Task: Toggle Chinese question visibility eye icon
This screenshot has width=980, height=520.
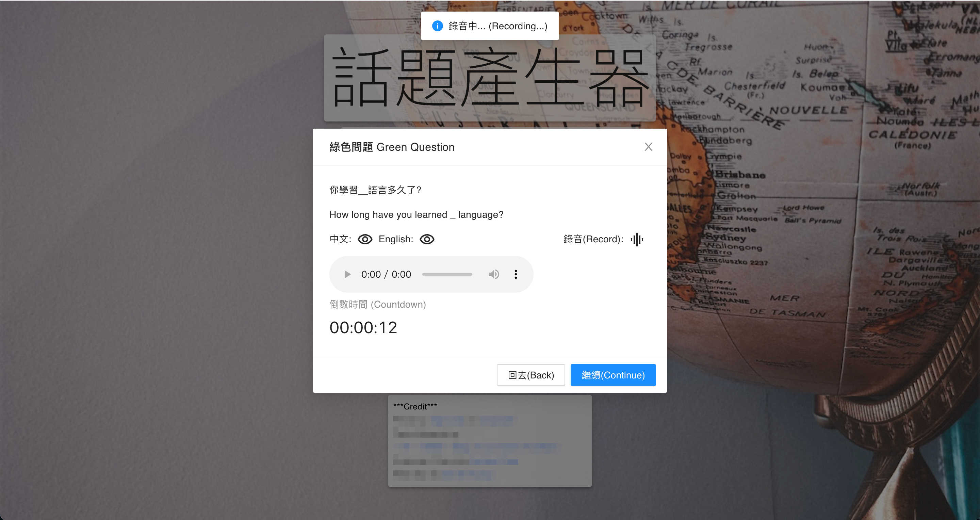Action: pyautogui.click(x=365, y=239)
